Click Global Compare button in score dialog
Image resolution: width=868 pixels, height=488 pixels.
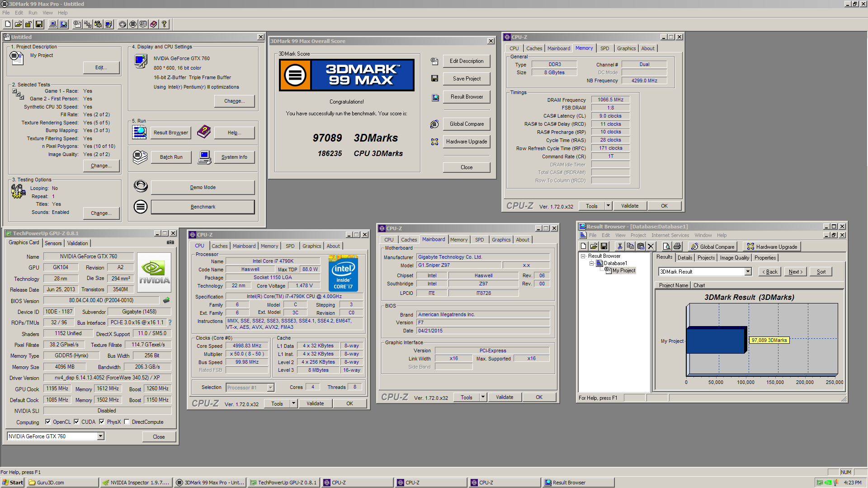point(467,124)
